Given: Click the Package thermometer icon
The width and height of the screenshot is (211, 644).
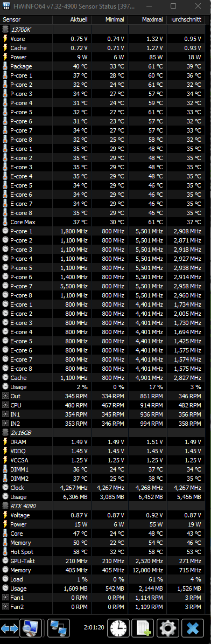Looking at the screenshot, I should click(5, 66).
